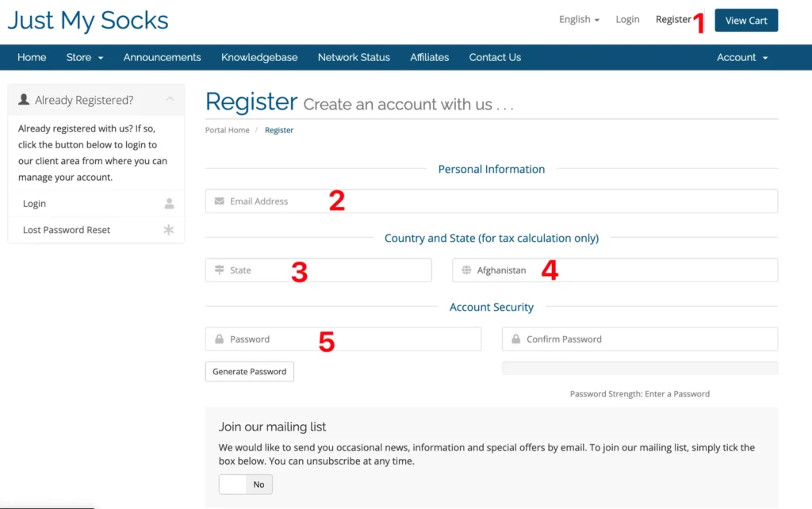Click the user icon beside Already Registered

point(24,99)
